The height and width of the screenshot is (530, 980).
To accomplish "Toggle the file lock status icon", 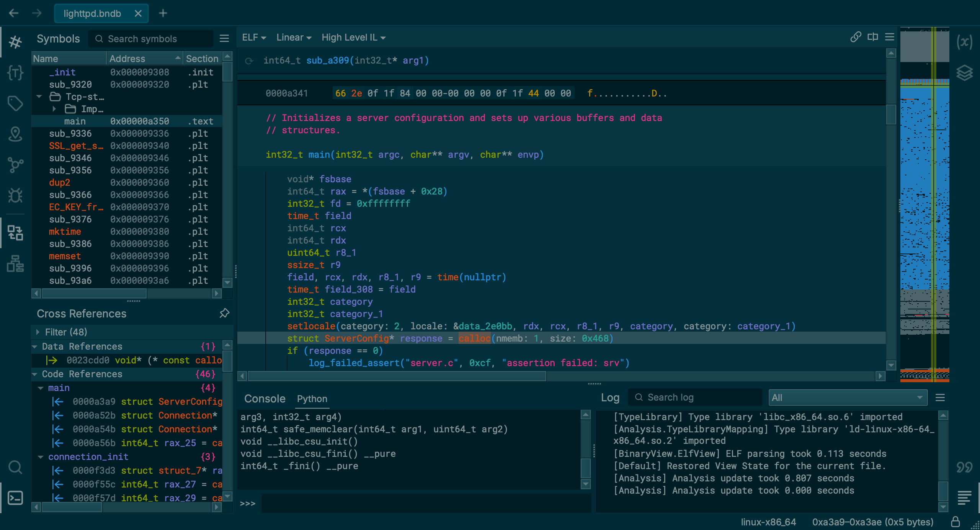I will point(955,522).
